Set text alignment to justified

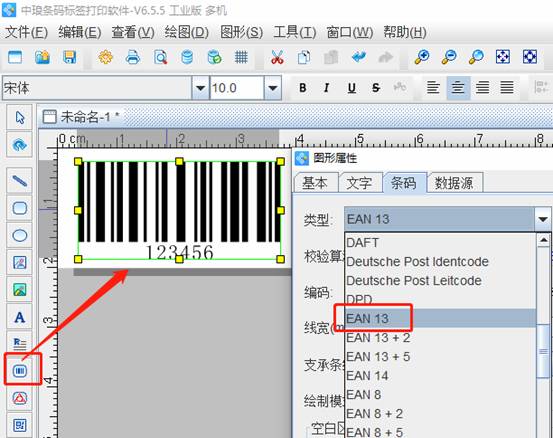point(507,87)
